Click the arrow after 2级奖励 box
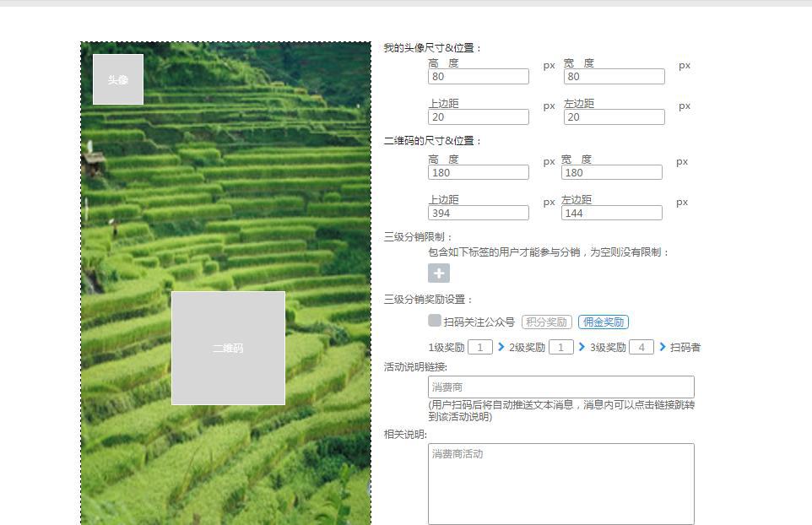812x525 pixels. [x=582, y=347]
